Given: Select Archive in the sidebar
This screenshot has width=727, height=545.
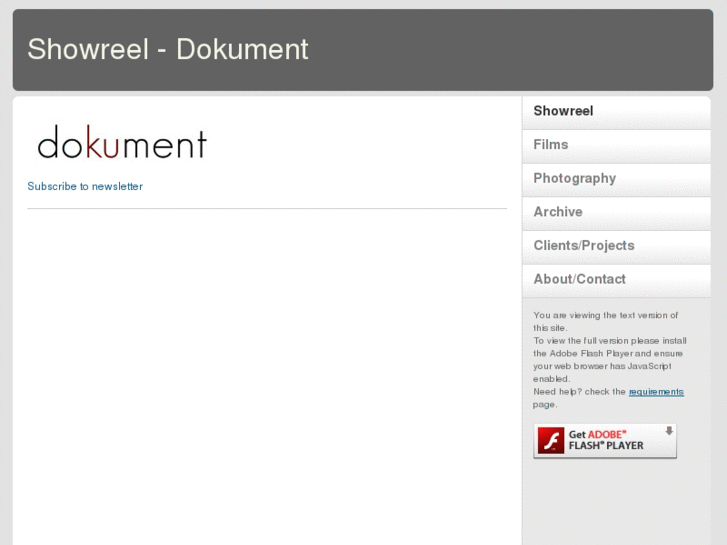Looking at the screenshot, I should click(x=616, y=213).
